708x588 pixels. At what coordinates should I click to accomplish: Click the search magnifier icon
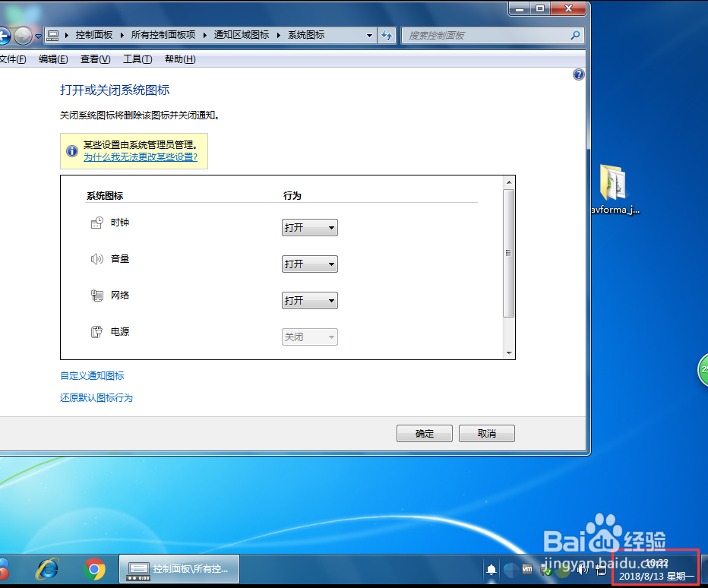[575, 35]
